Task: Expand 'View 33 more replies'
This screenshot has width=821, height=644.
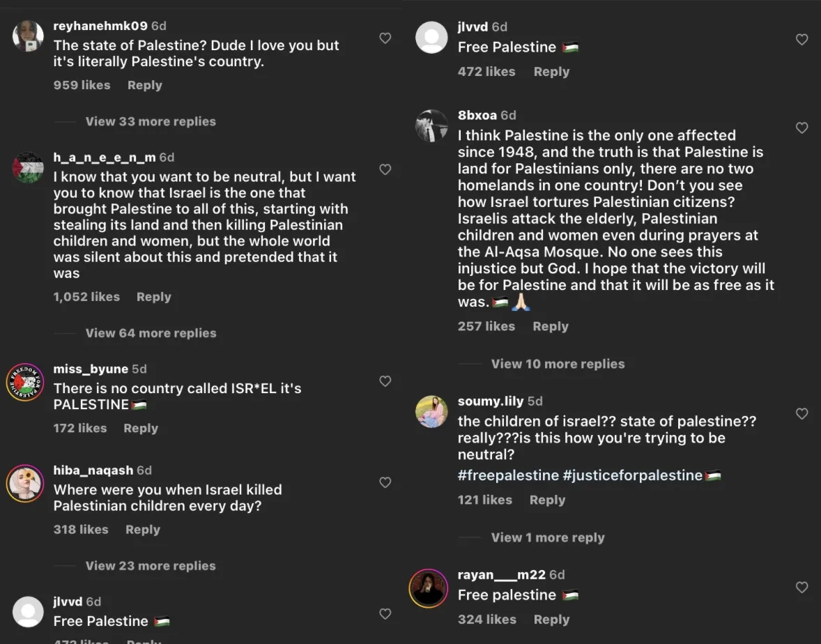Action: pyautogui.click(x=151, y=121)
